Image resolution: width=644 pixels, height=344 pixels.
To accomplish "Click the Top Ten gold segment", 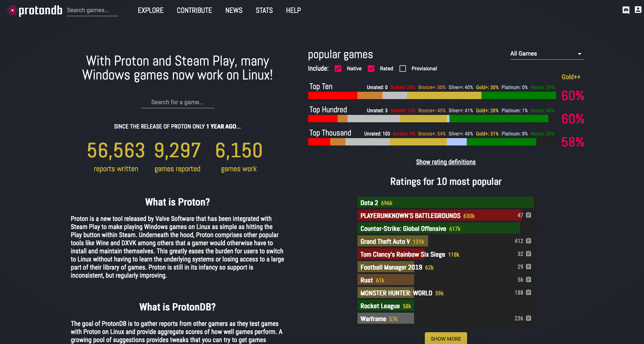I will click(x=444, y=95).
